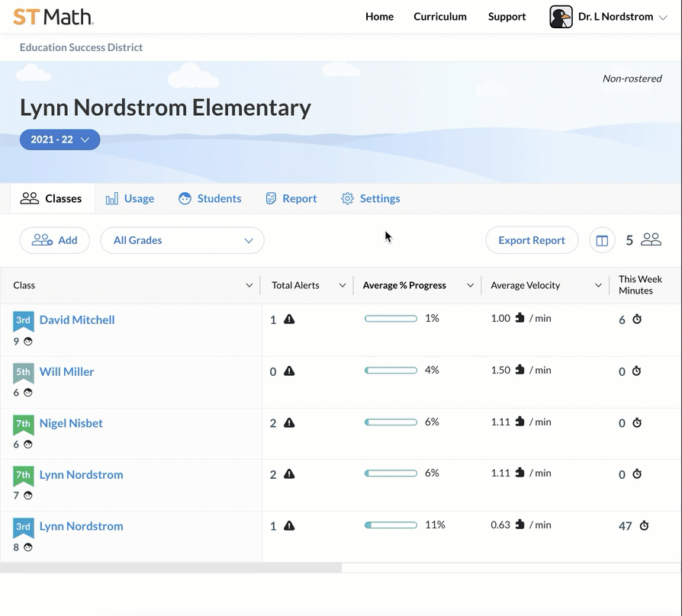Screen dimensions: 682x616
Task: Open the All Grades filter dropdown
Action: (182, 240)
